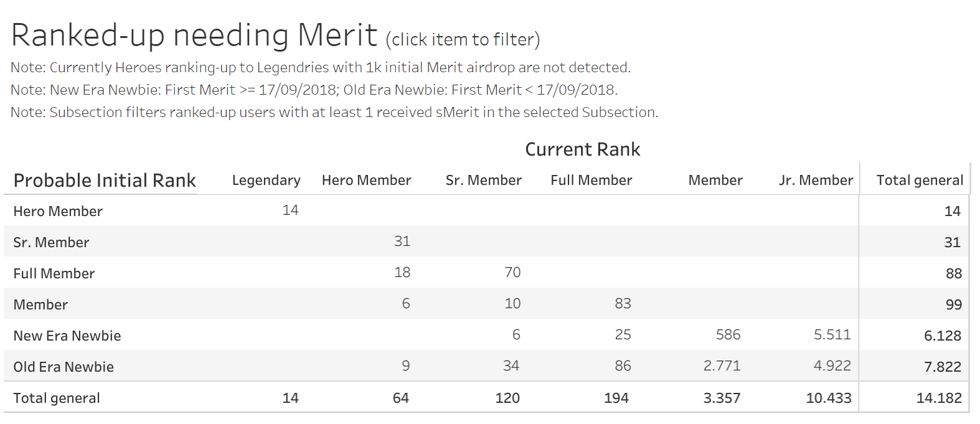Viewport: 980px width, 424px height.
Task: Select the Probable Initial Rank header
Action: 105,180
